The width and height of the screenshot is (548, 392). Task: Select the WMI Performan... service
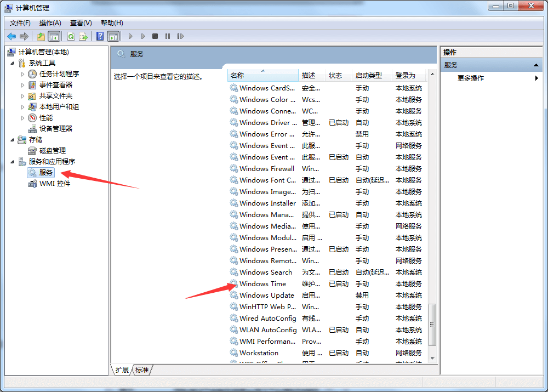(x=328, y=342)
